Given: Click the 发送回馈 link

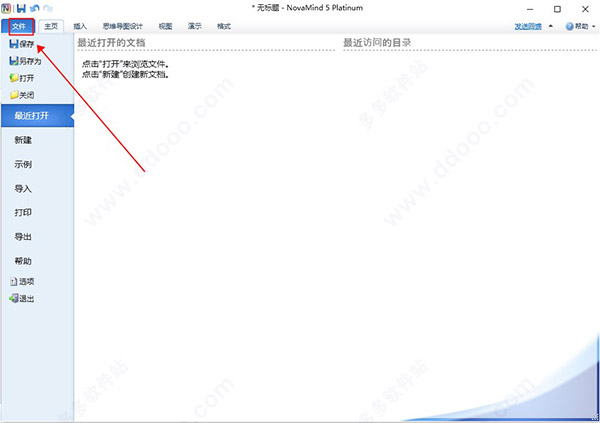Looking at the screenshot, I should pyautogui.click(x=528, y=26).
